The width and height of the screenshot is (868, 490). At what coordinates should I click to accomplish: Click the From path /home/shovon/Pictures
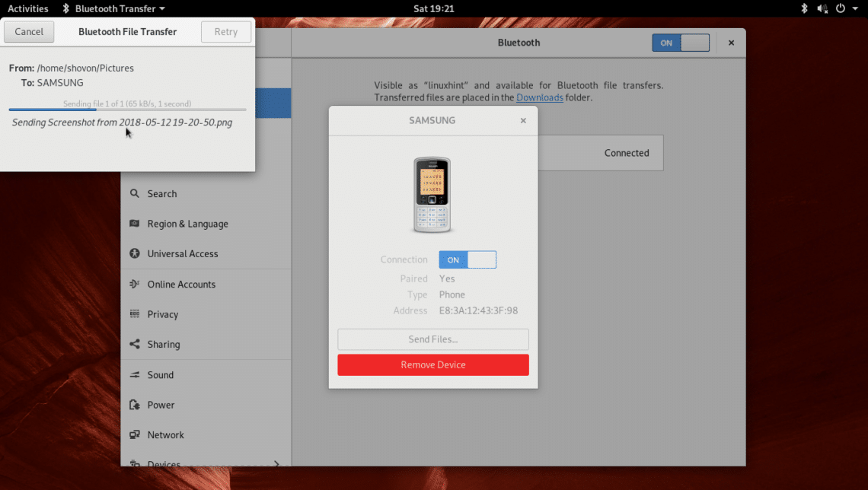[x=85, y=68]
